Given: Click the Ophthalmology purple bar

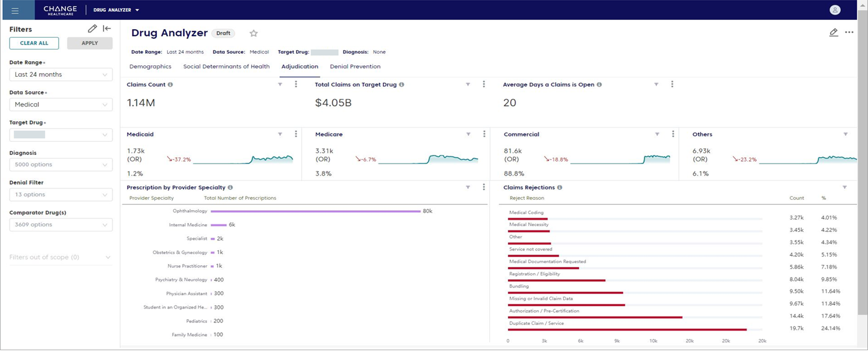Looking at the screenshot, I should (315, 211).
